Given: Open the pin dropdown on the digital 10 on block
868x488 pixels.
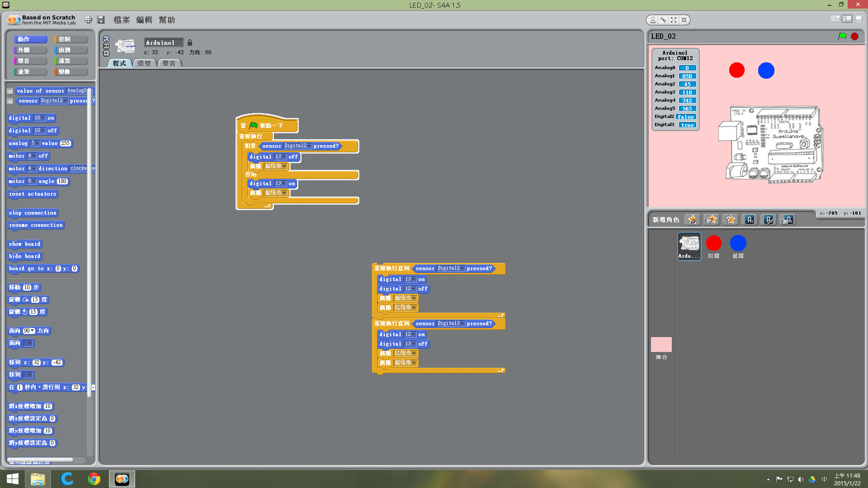Looking at the screenshot, I should (43, 118).
